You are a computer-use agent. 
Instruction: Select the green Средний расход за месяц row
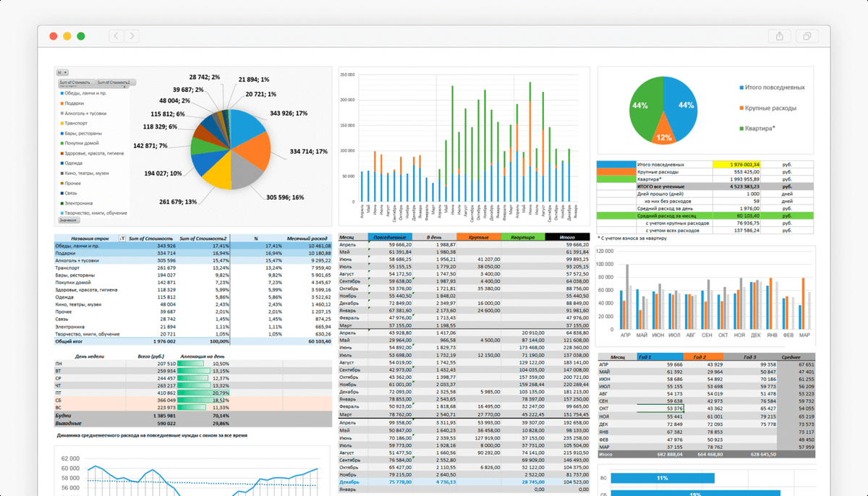(705, 215)
